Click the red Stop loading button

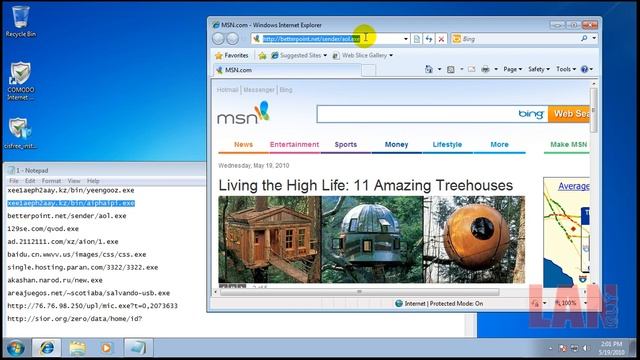coord(441,39)
